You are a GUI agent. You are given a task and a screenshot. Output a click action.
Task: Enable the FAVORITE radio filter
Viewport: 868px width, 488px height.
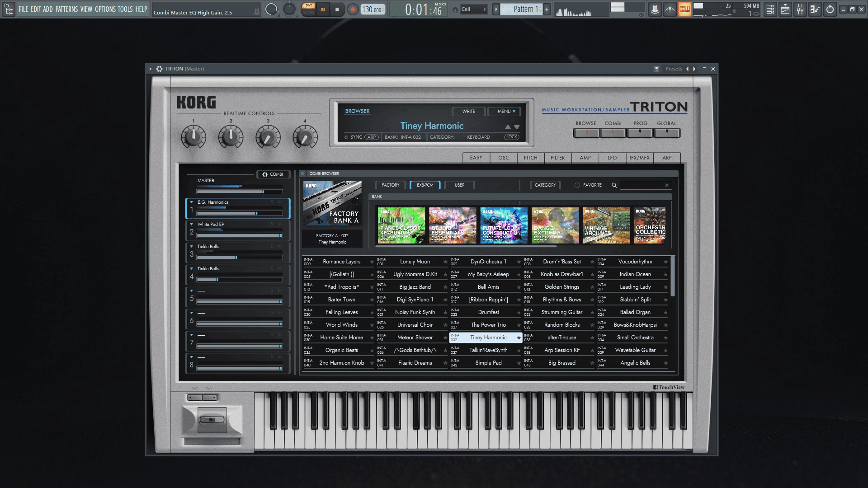pos(577,185)
